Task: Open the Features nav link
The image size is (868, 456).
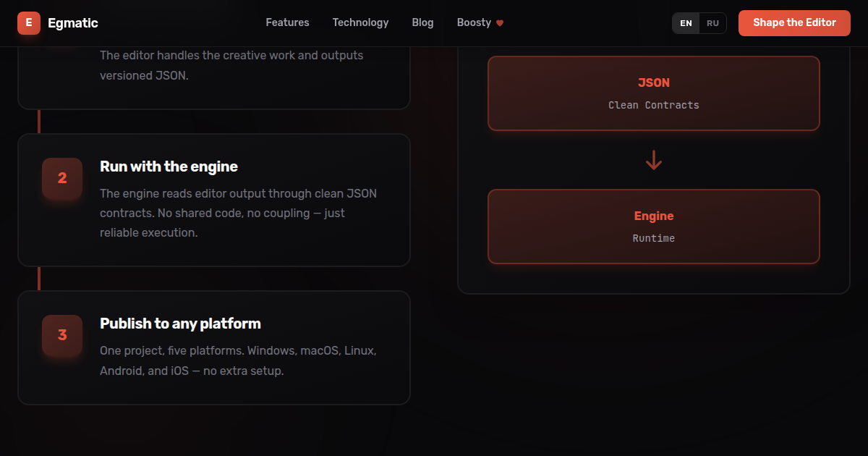Action: click(287, 22)
